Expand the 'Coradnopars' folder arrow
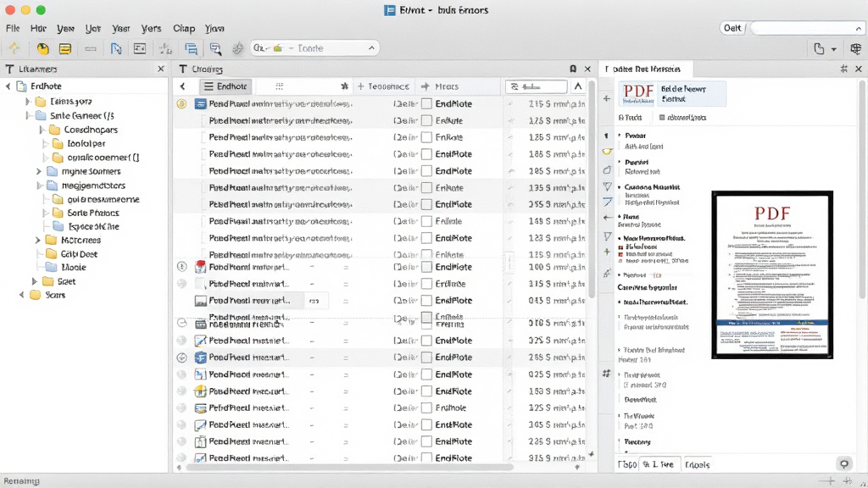The height and width of the screenshot is (488, 868). coord(42,130)
